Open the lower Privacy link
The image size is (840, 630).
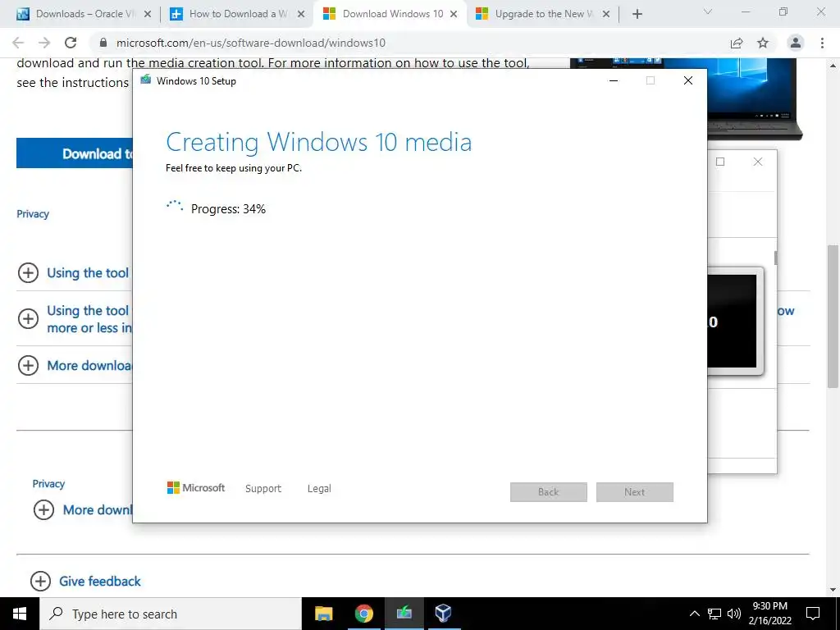tap(48, 484)
